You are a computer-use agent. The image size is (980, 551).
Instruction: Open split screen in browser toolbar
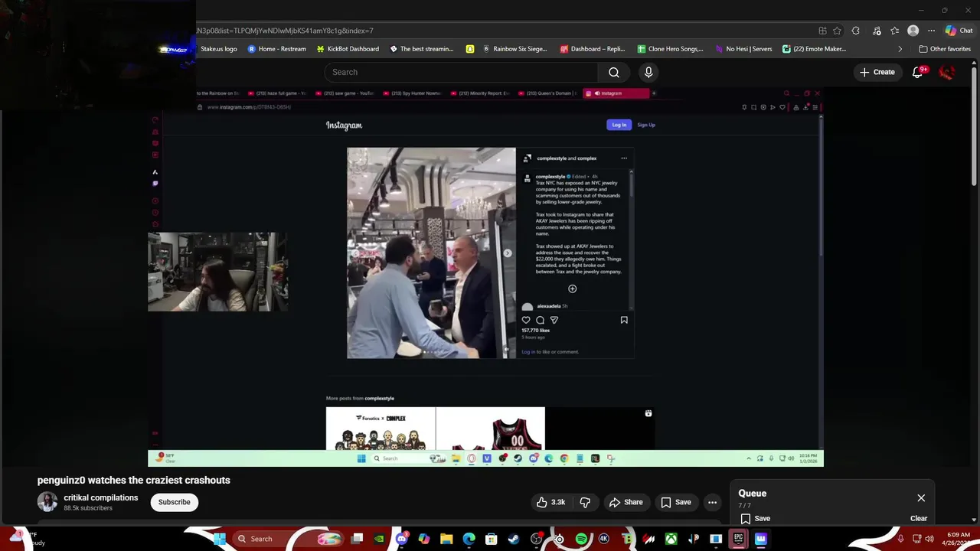pos(822,31)
